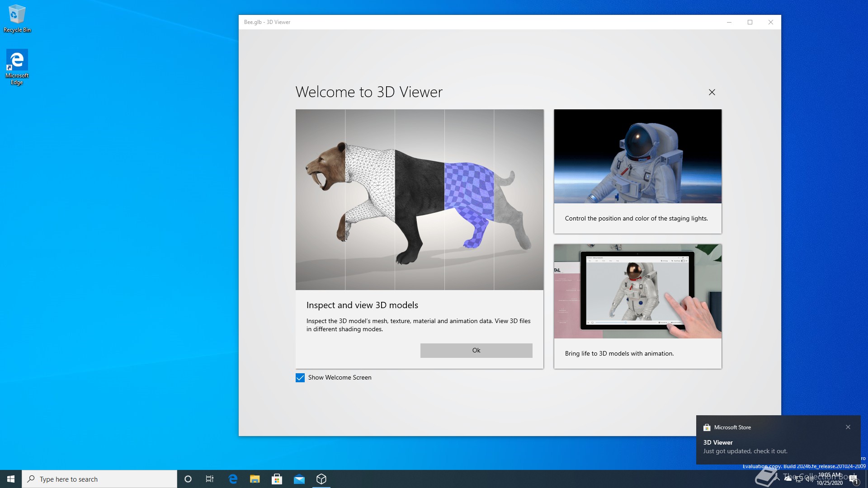Select the 3D Viewer taskbar icon
868x488 pixels.
[x=321, y=479]
